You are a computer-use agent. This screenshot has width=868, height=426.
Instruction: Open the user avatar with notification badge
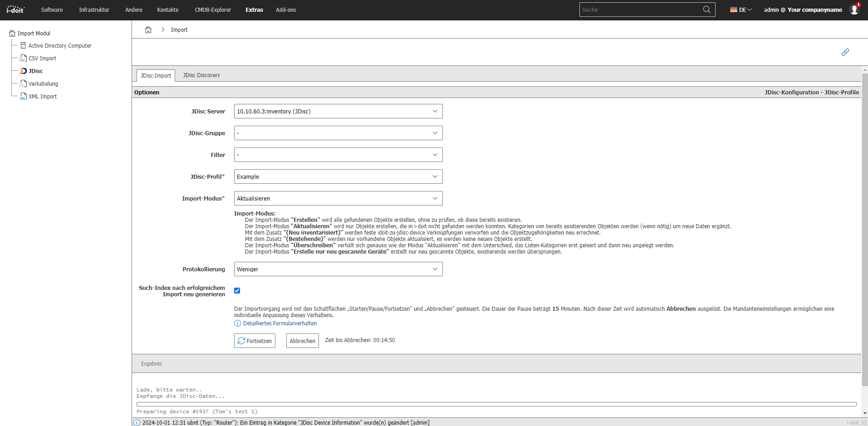pyautogui.click(x=855, y=9)
